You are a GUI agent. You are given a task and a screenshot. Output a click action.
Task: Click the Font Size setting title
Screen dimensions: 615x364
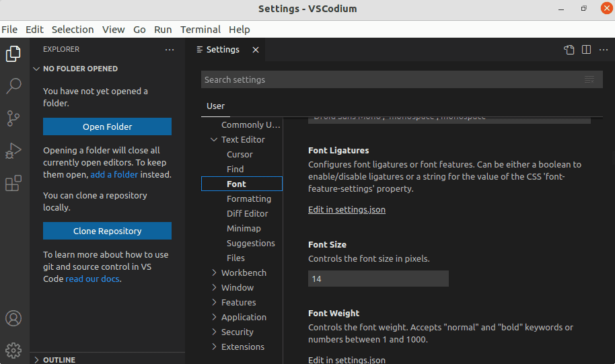[327, 244]
